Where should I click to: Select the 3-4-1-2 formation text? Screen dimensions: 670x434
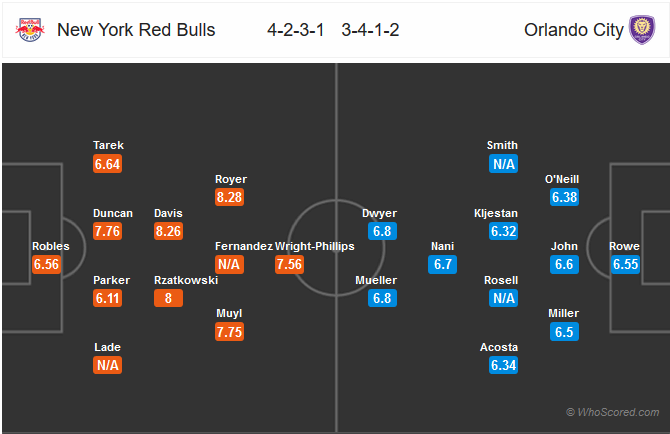pos(370,30)
